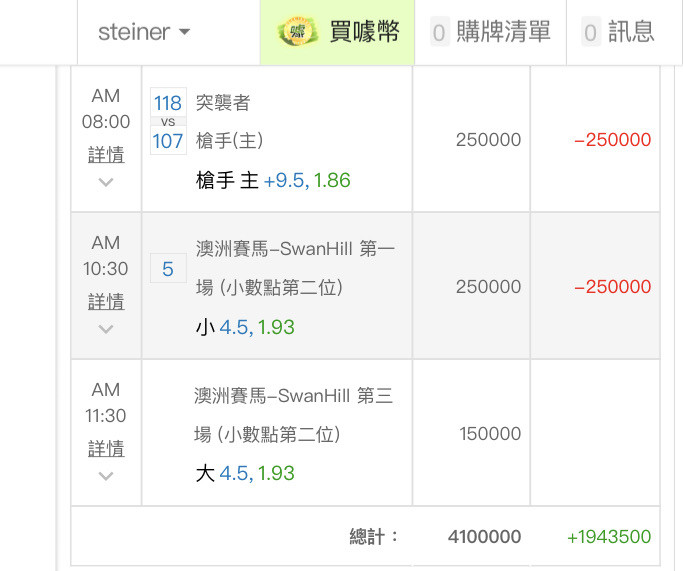Click the 107 score box
This screenshot has height=571, width=683.
click(168, 141)
